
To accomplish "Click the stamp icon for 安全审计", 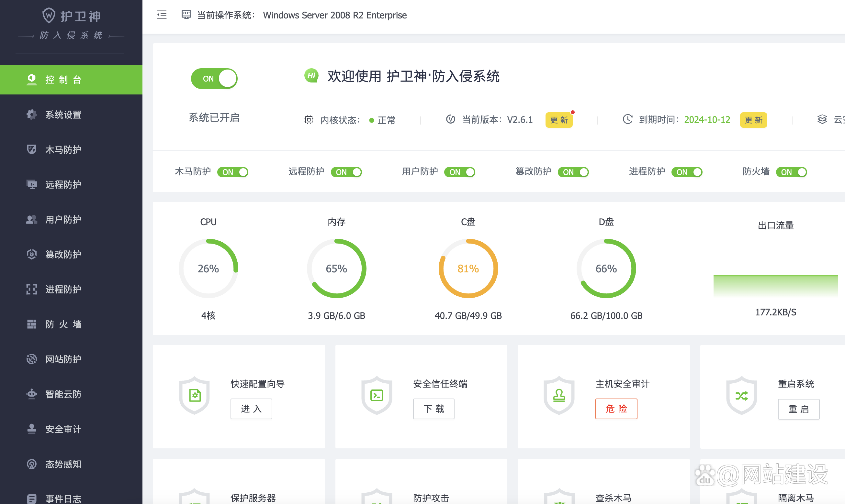I will 32,429.
